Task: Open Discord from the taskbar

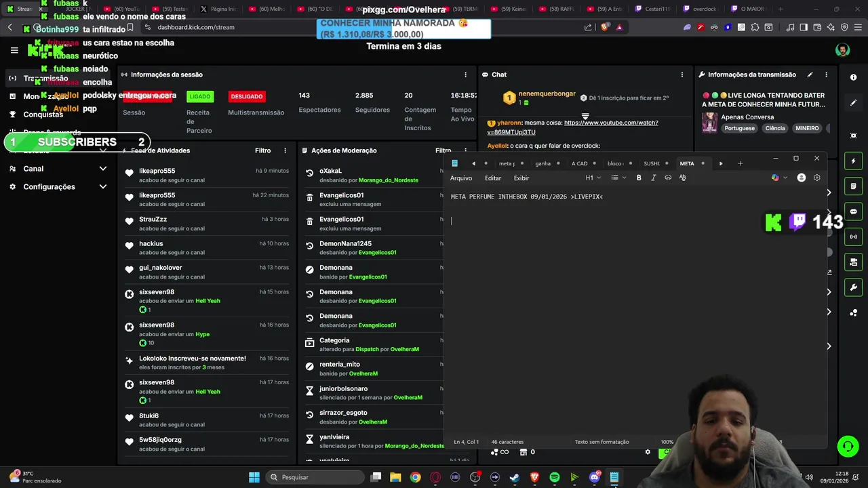Action: (595, 477)
